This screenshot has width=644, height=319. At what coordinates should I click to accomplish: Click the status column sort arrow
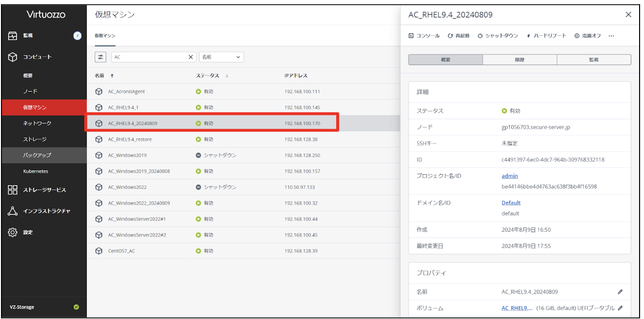tap(227, 76)
